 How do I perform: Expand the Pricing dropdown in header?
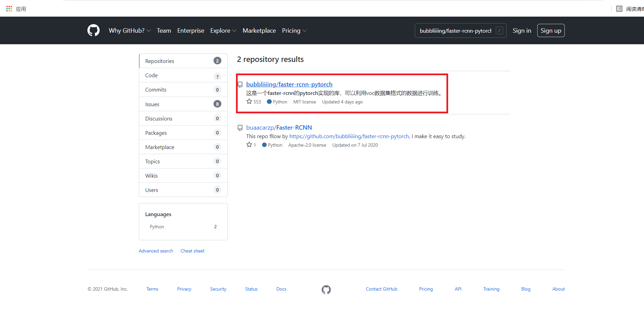(294, 31)
